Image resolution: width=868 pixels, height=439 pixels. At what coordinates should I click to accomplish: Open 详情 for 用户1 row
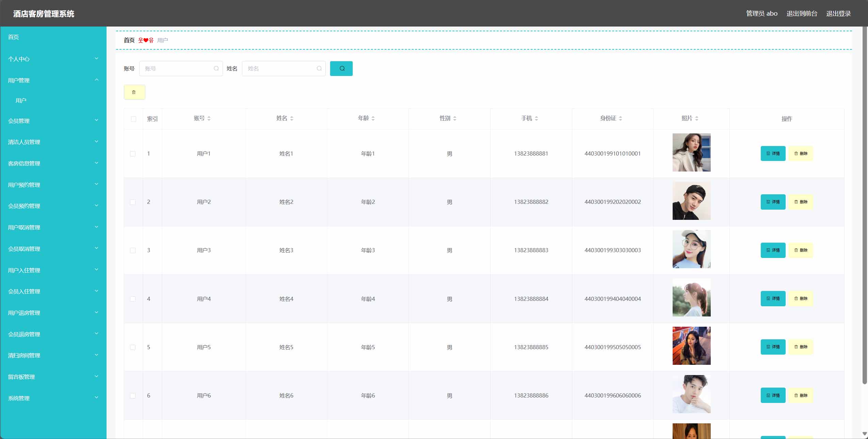click(773, 153)
